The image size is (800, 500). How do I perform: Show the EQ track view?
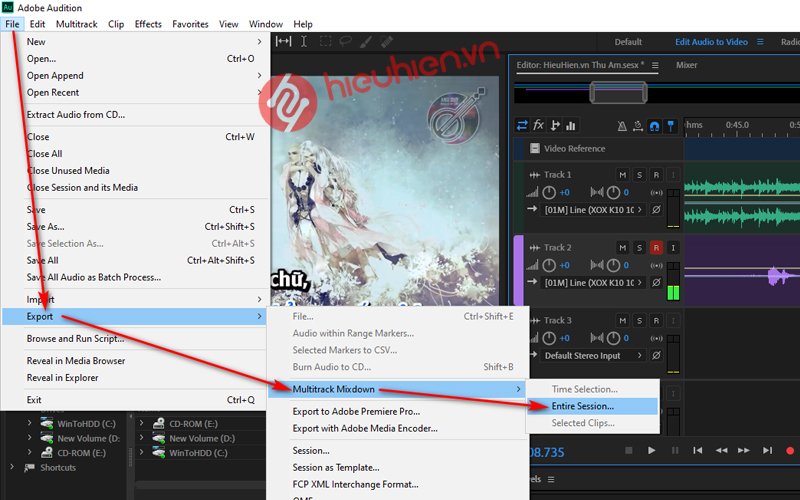click(571, 125)
